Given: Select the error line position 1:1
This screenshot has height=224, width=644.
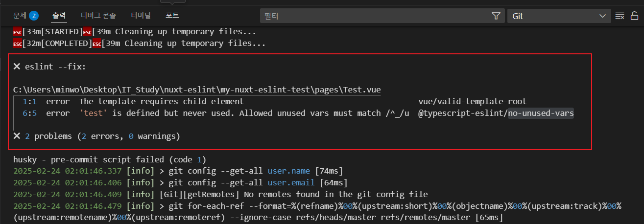Looking at the screenshot, I should point(29,102).
